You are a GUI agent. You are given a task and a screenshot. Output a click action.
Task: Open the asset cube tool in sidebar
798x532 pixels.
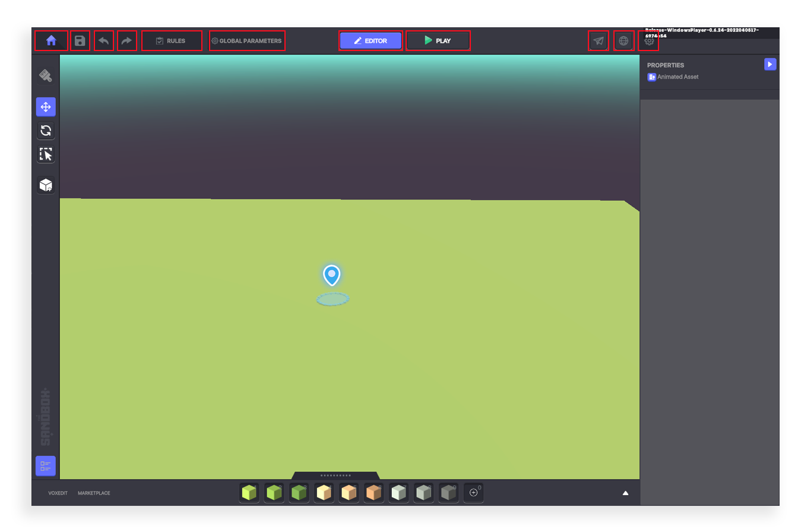46,185
